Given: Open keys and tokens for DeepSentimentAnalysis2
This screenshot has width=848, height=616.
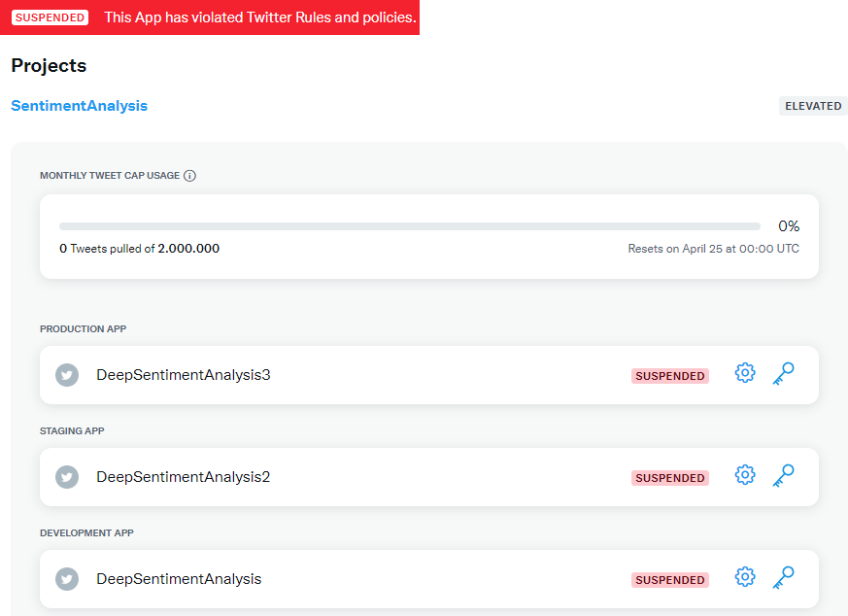Looking at the screenshot, I should pyautogui.click(x=783, y=476).
